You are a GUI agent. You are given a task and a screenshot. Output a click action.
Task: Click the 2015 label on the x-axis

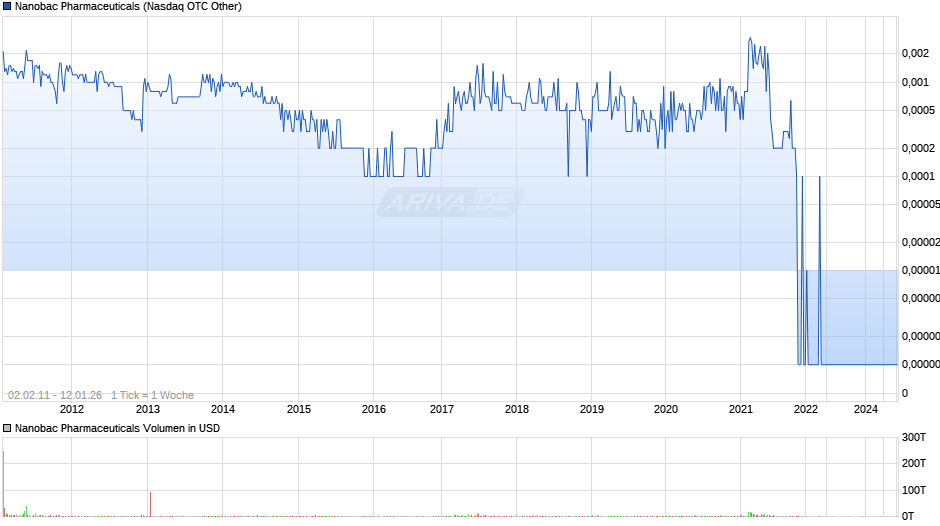click(299, 409)
